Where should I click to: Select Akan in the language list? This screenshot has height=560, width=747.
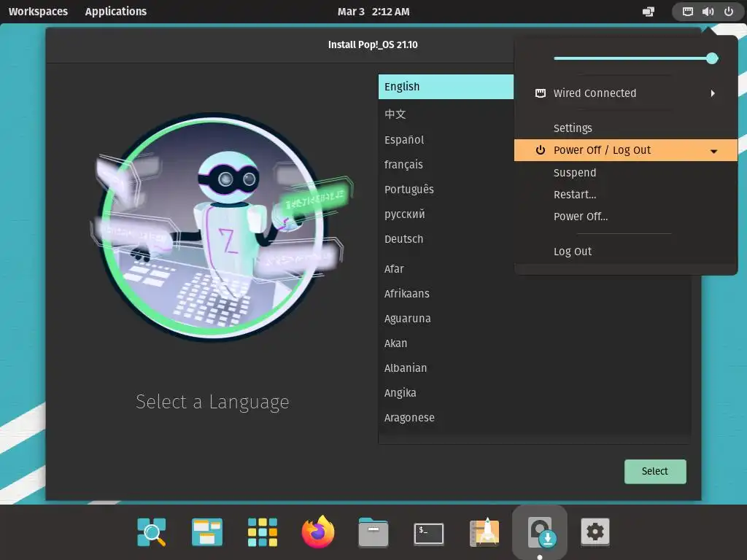pos(535,343)
